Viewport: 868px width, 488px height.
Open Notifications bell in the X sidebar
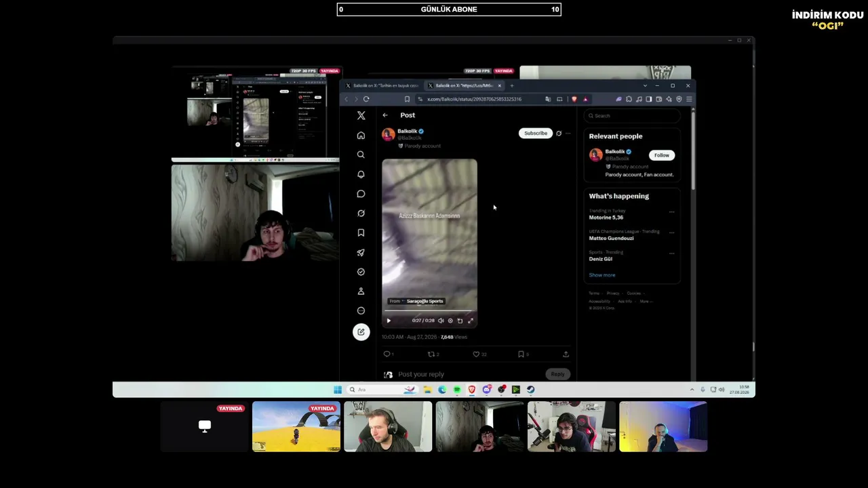(361, 174)
